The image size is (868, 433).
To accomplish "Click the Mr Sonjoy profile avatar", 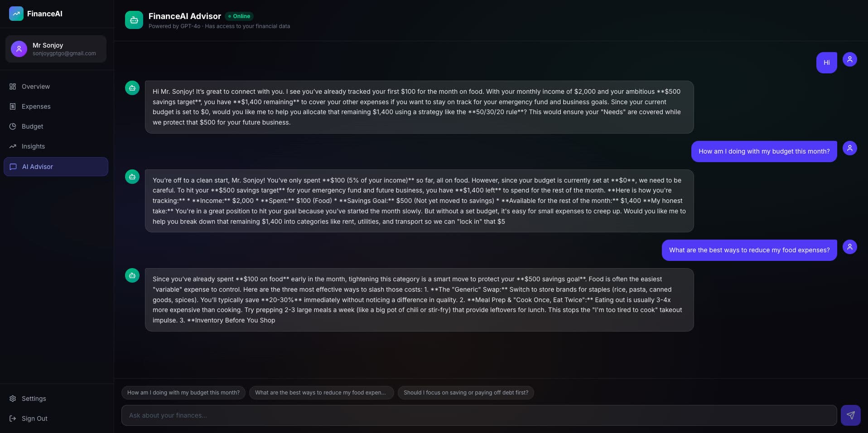I will click(19, 49).
